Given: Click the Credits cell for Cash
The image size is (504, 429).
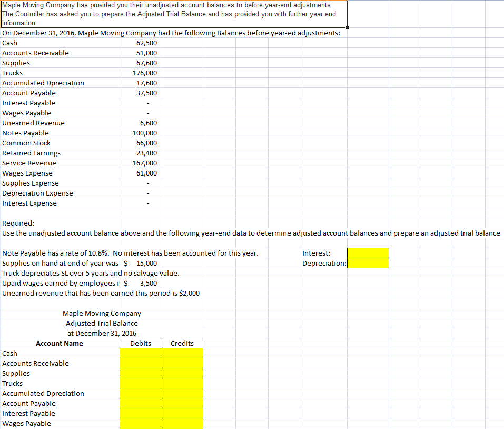Looking at the screenshot, I should click(182, 353).
